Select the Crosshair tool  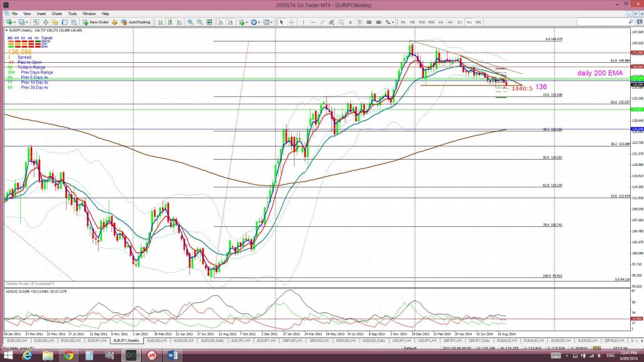[x=291, y=22]
